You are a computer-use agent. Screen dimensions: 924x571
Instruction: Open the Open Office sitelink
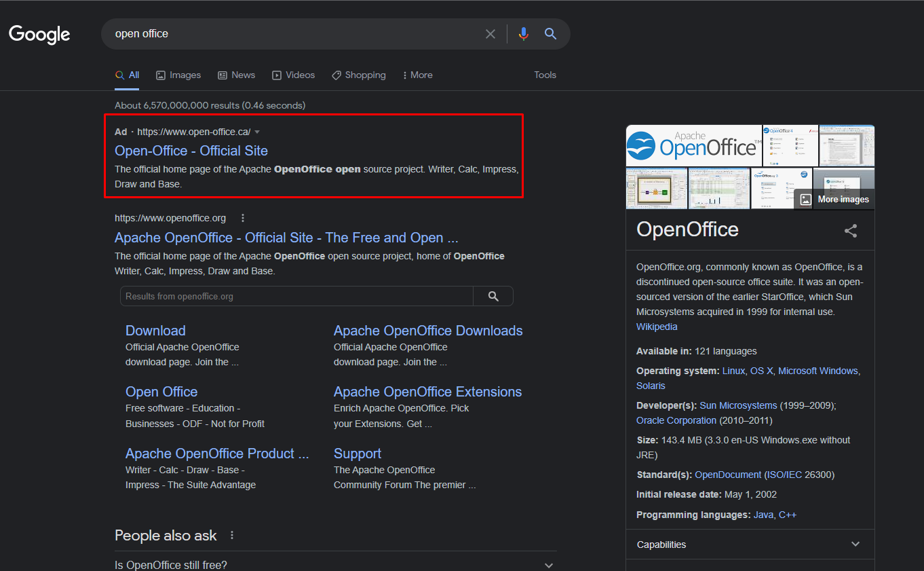[x=161, y=392]
